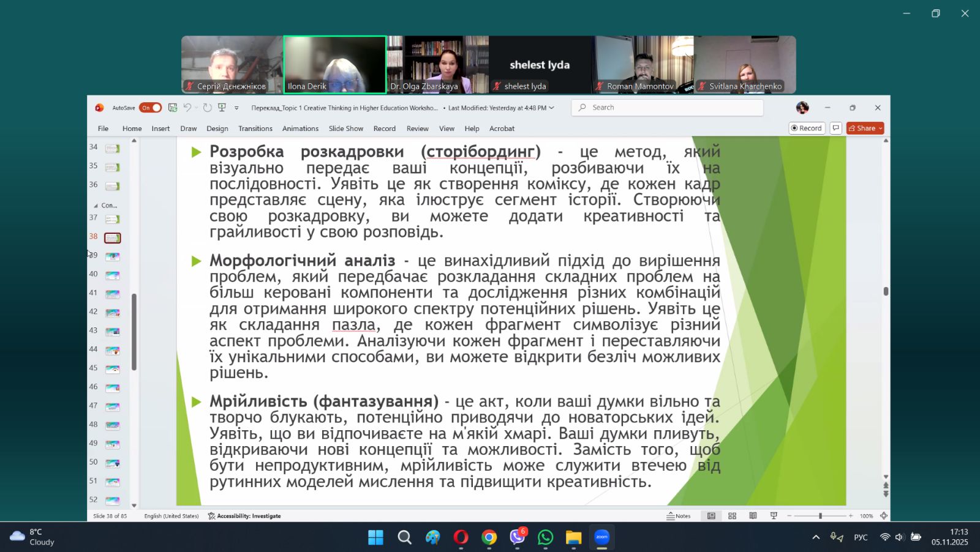Screen dimensions: 980x552
Task: Start presentation from beginning via toolbar icon
Action: (x=222, y=108)
